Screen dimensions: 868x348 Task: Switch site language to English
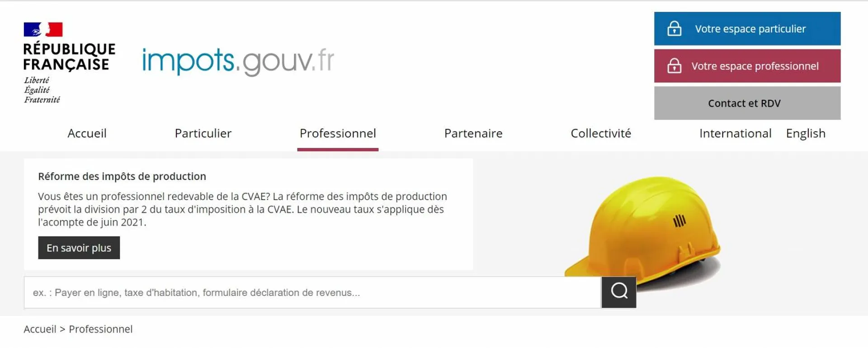[806, 133]
